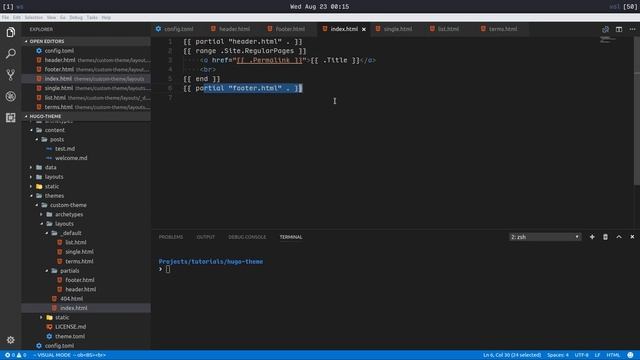Open the Manage gear in activity bar
The image size is (640, 360).
tap(11, 340)
